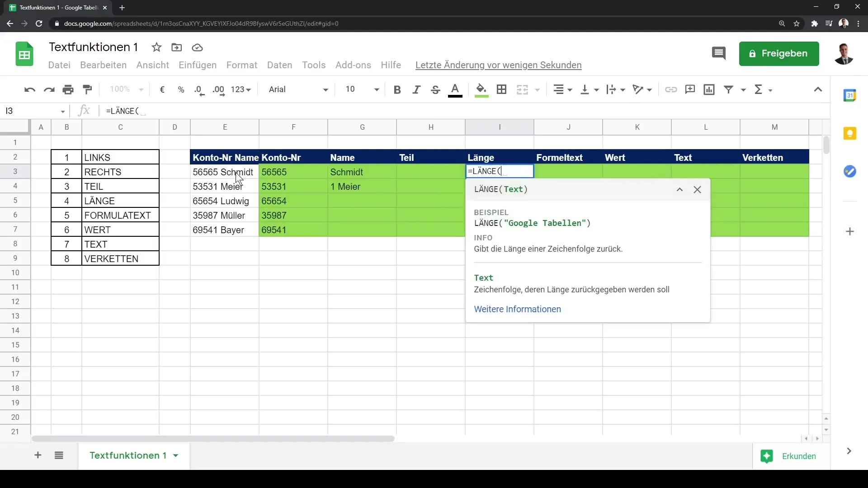Open horizontal align dropdown

click(563, 89)
